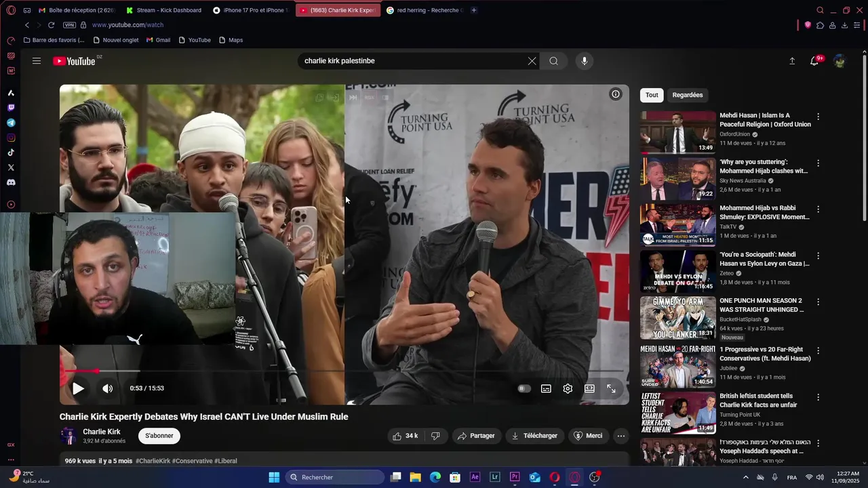Select the Tout filter chip
The image size is (868, 488).
(652, 95)
